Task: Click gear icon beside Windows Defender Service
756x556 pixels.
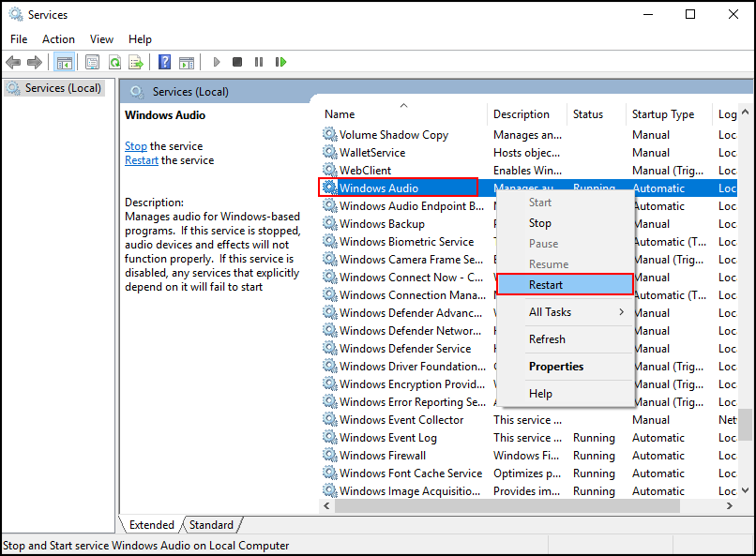Action: (x=330, y=348)
